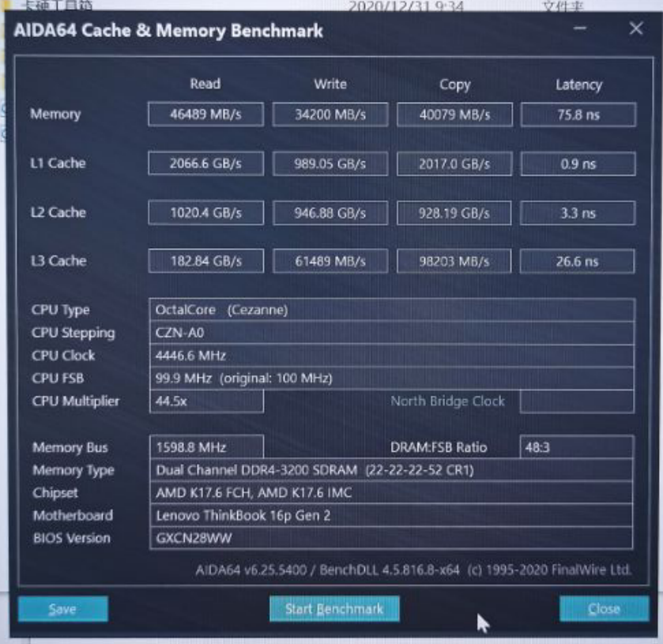Minimize the AIDA64 benchmark window
The height and width of the screenshot is (644, 663).
tap(580, 28)
